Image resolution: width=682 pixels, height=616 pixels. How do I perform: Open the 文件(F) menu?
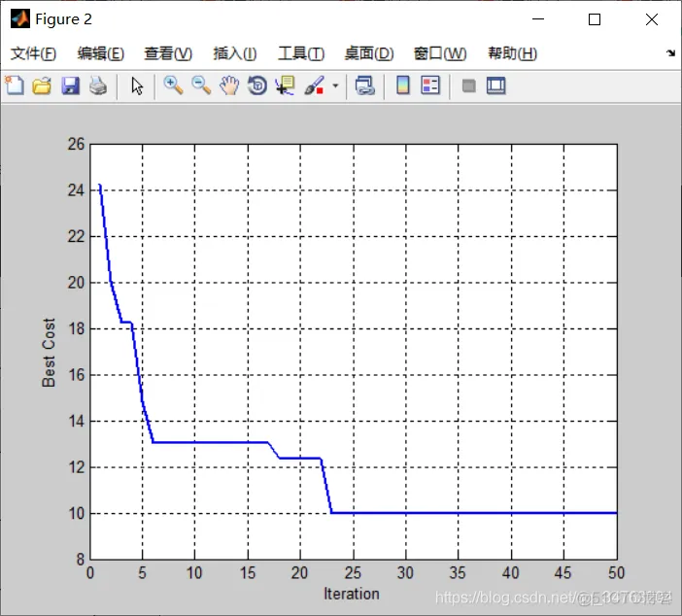point(33,53)
